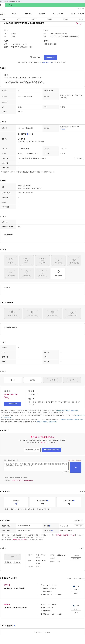Click 고용24 입사지원 button under the 접수 마감일
Image resolution: width=85 pixels, height=644 pixels.
[x=12, y=404]
